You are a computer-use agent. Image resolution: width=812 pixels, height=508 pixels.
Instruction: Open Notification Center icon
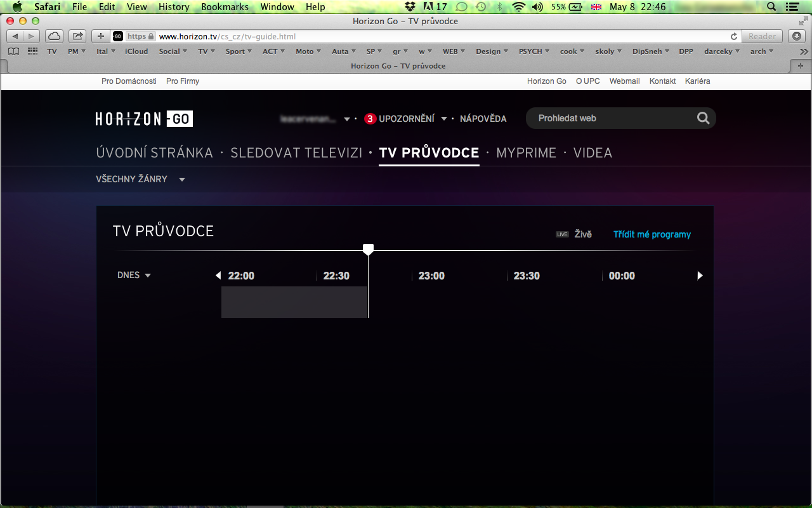793,7
